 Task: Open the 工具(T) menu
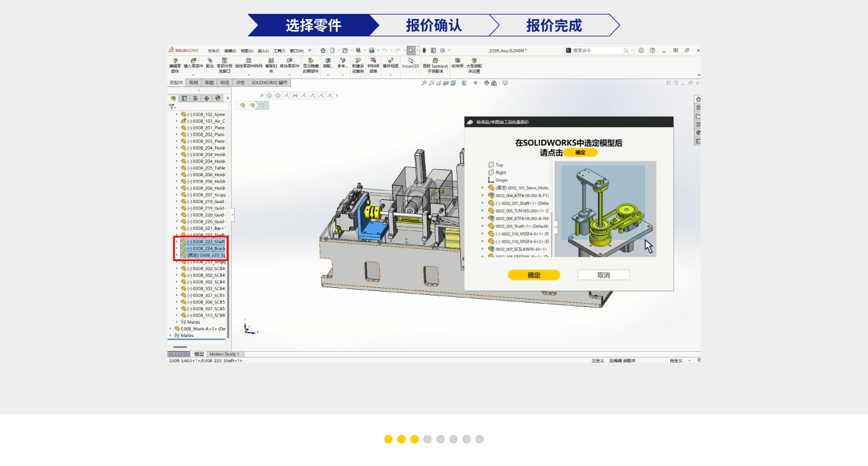(279, 50)
